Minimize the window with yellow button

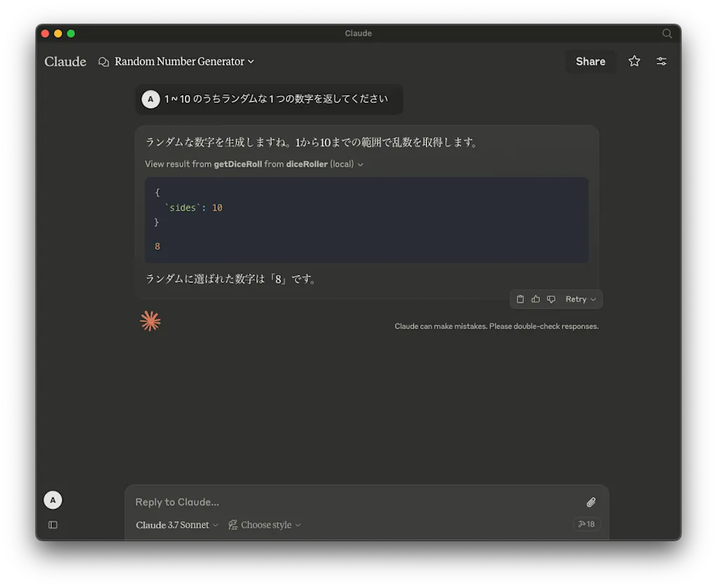[x=58, y=34]
